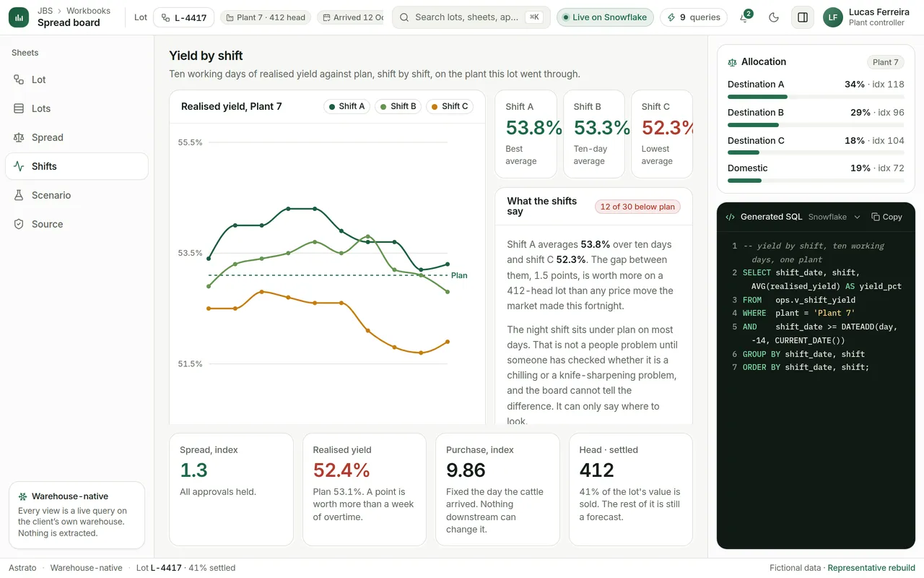Click the Generated SQL code icon

pyautogui.click(x=731, y=217)
